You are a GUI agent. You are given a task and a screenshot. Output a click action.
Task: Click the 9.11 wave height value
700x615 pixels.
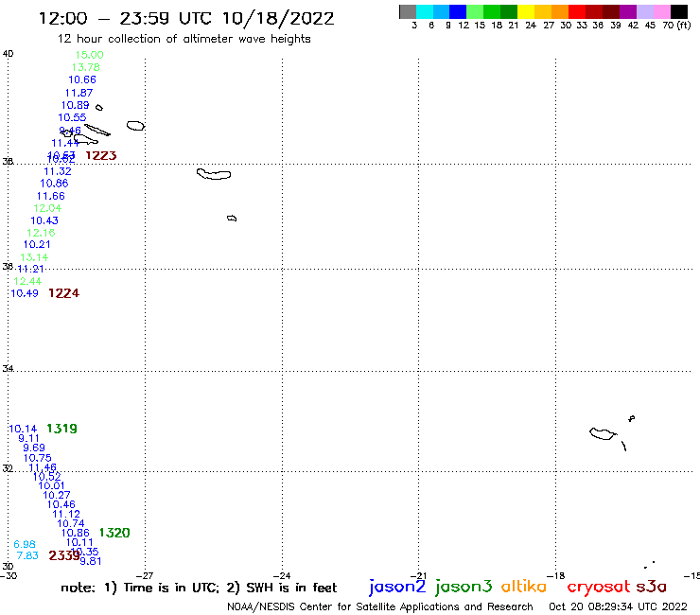coord(28,439)
